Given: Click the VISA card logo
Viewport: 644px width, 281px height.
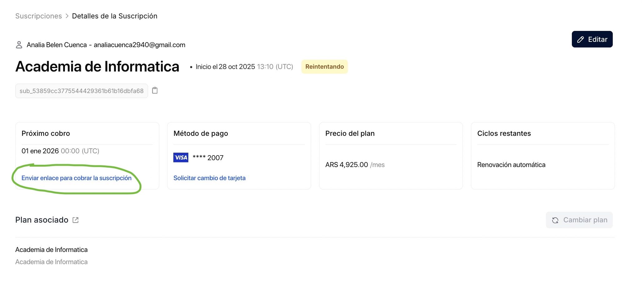Looking at the screenshot, I should 181,157.
